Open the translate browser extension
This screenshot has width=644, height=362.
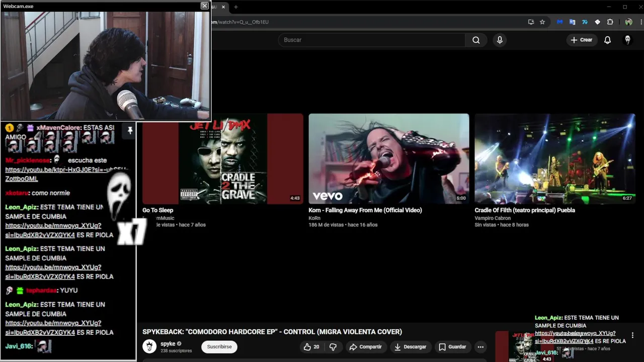[x=572, y=22]
